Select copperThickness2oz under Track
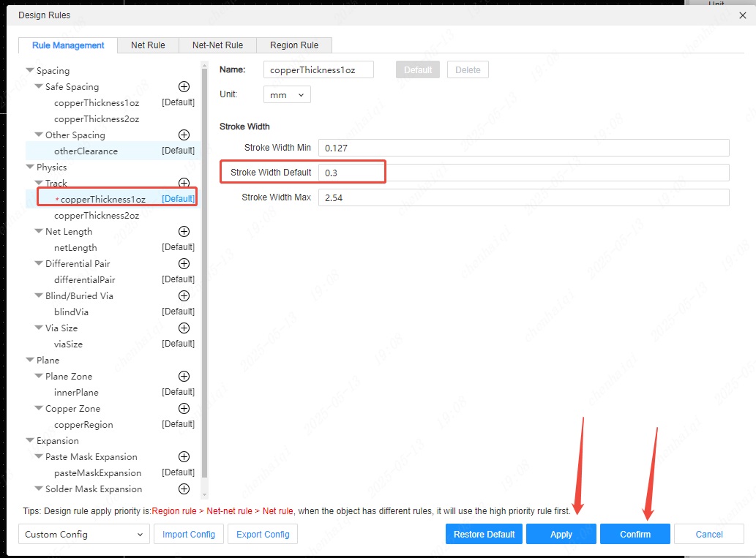 click(x=97, y=216)
